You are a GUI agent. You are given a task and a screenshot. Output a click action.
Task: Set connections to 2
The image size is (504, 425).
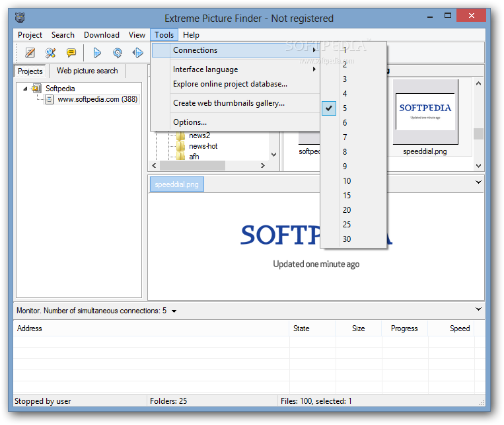pos(353,65)
